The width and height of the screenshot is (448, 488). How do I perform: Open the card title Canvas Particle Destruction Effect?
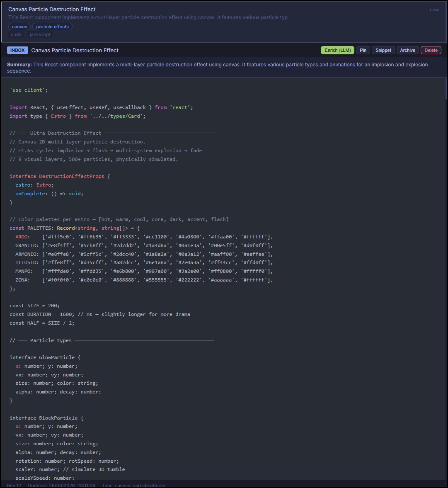tap(75, 50)
